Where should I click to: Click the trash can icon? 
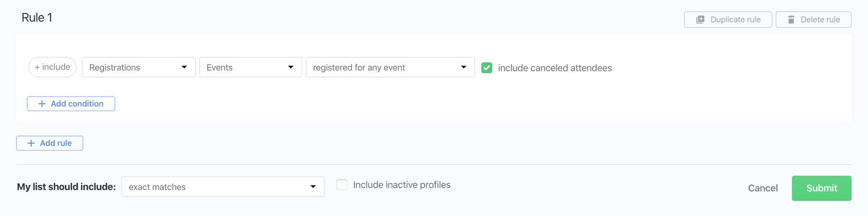(x=791, y=20)
